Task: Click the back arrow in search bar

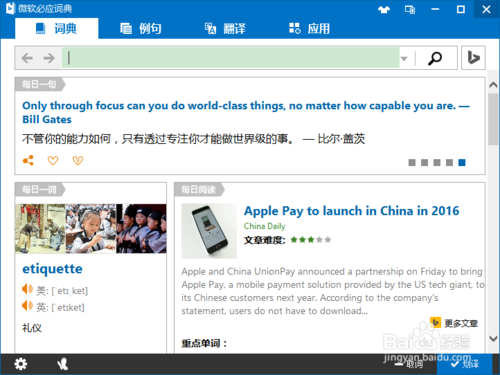Action: (x=27, y=58)
